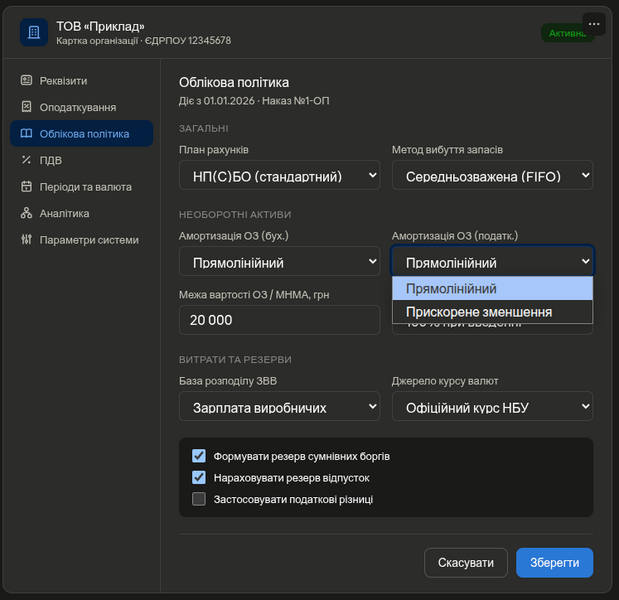
Task: Open the Аналітика section
Action: 82,213
